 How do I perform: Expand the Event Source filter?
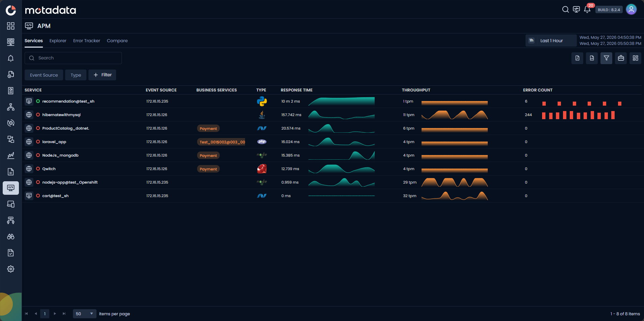44,75
